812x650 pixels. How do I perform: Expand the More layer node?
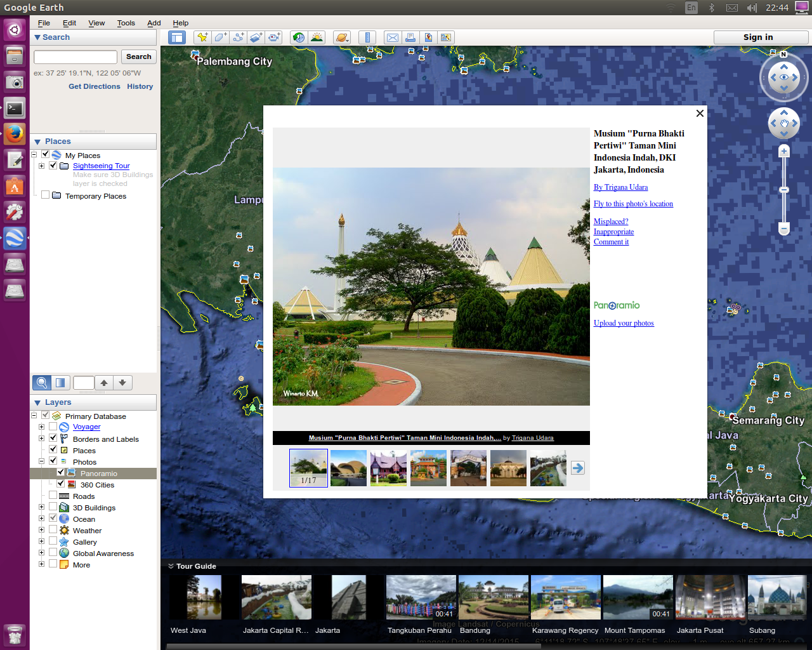coord(42,564)
